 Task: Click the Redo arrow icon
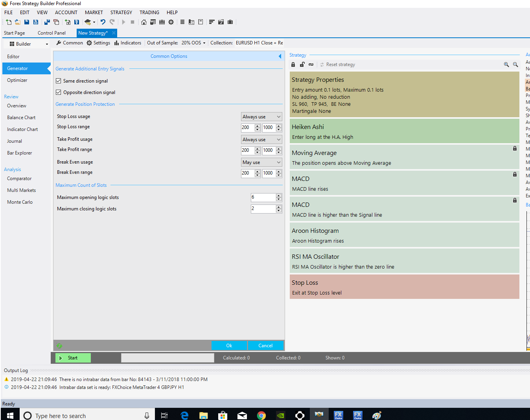[112, 22]
